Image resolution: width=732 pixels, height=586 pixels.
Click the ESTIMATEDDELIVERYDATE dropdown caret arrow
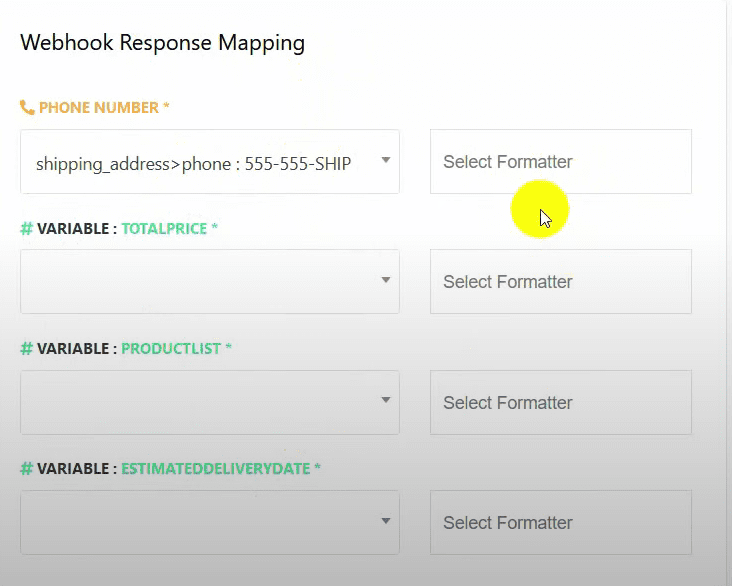tap(386, 521)
